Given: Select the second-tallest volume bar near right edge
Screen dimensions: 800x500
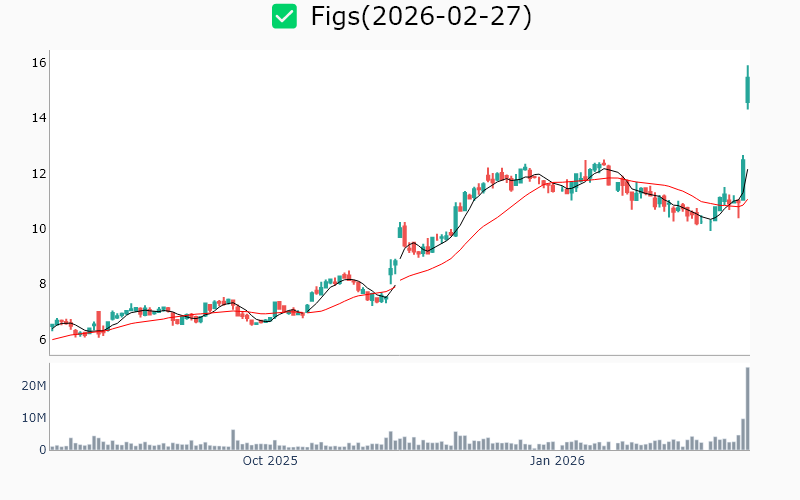Looking at the screenshot, I should [743, 434].
